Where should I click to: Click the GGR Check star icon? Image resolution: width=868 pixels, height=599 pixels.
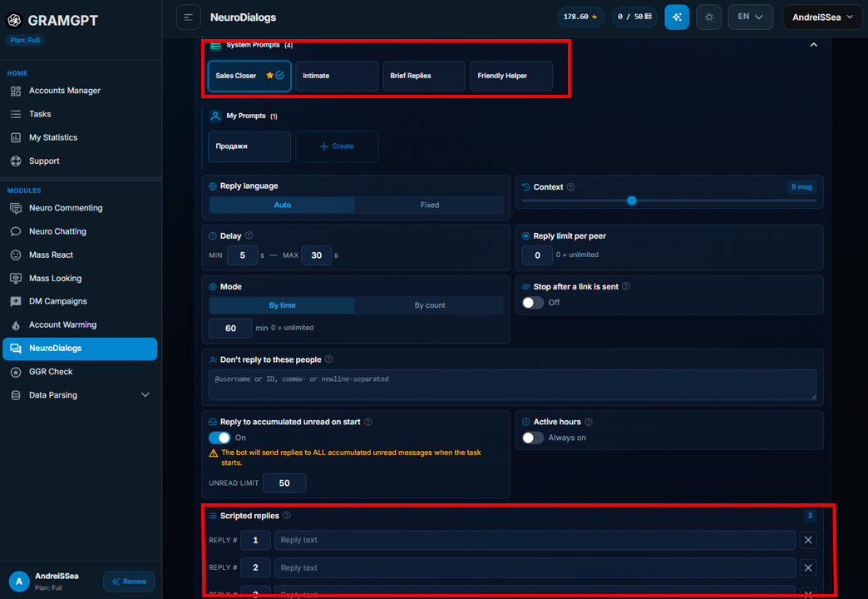point(16,372)
